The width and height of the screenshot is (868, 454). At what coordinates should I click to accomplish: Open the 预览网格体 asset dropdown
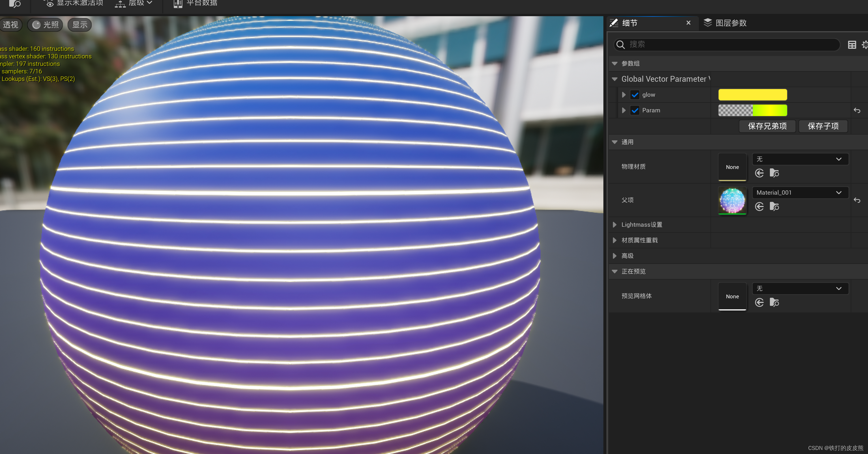coord(800,289)
